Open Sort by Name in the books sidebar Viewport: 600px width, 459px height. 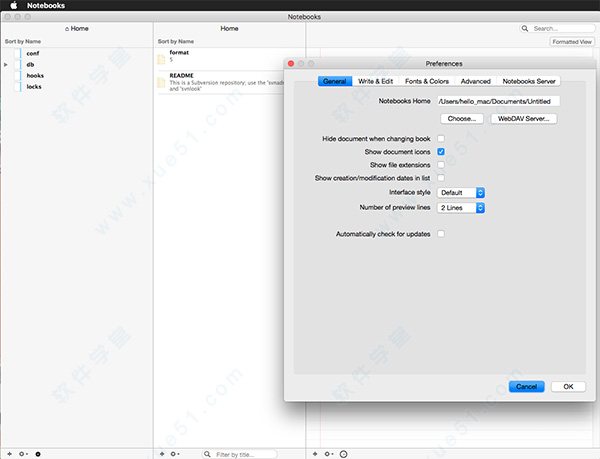tap(23, 41)
